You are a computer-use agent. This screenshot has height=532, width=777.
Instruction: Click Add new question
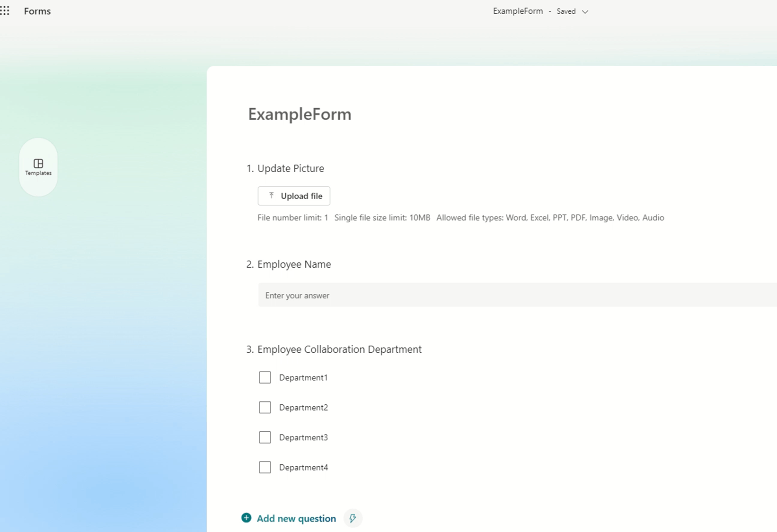pyautogui.click(x=296, y=518)
